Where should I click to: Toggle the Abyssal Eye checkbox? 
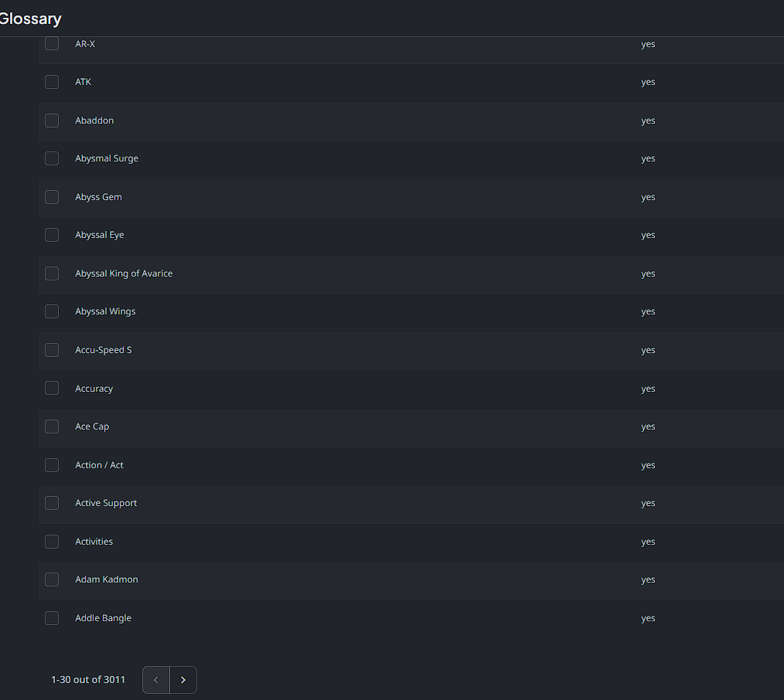[52, 235]
